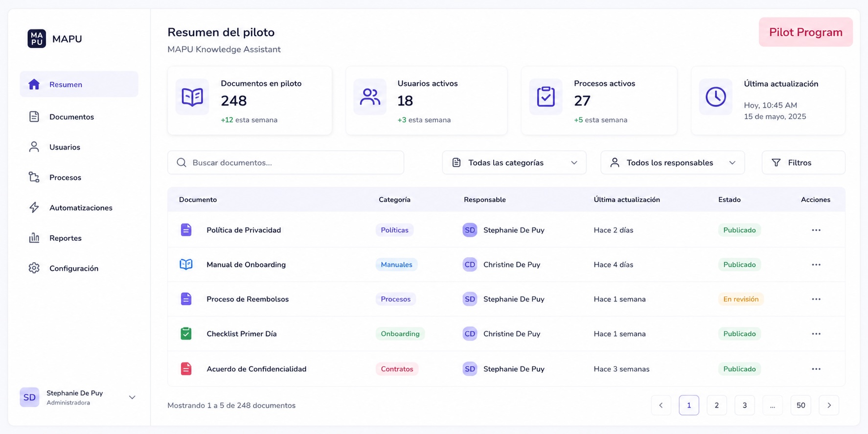
Task: Go to page 2 of documents
Action: [717, 405]
